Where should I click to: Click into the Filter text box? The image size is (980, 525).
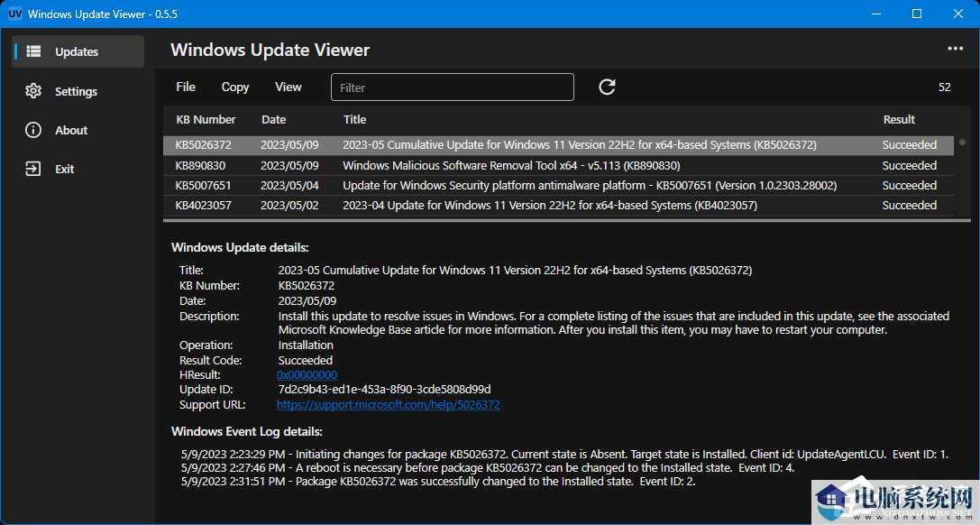pos(452,87)
